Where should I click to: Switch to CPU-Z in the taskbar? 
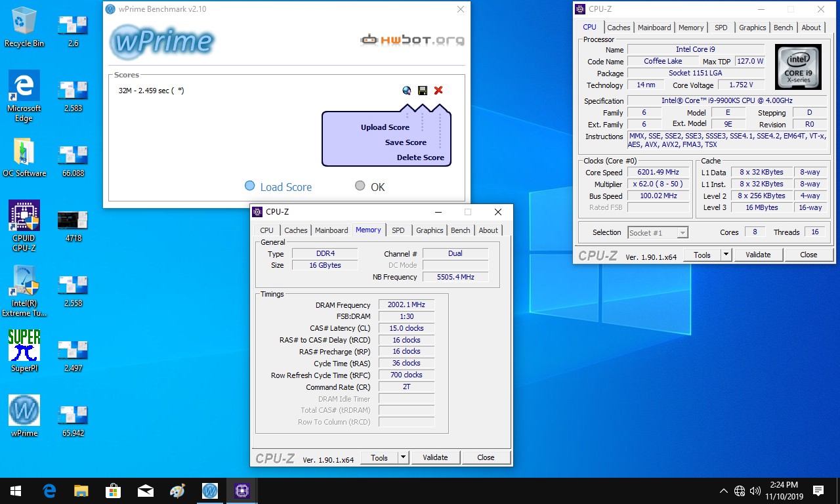[x=242, y=491]
